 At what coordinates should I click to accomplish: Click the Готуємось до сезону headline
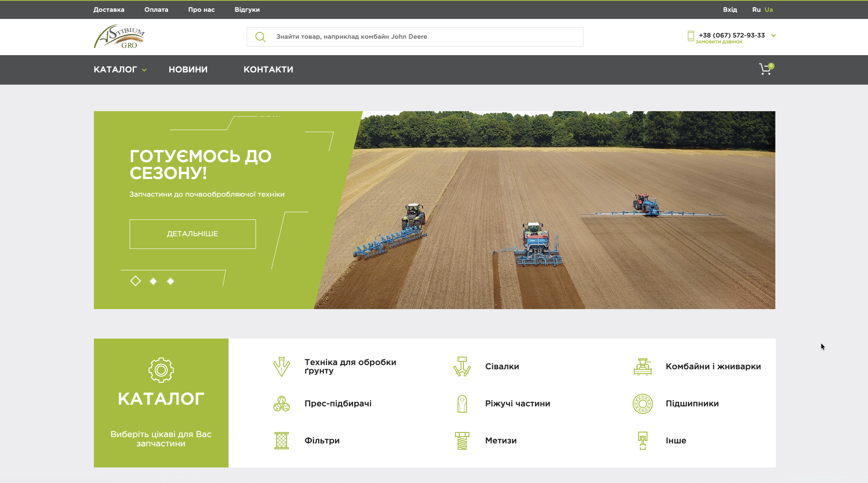pos(200,165)
